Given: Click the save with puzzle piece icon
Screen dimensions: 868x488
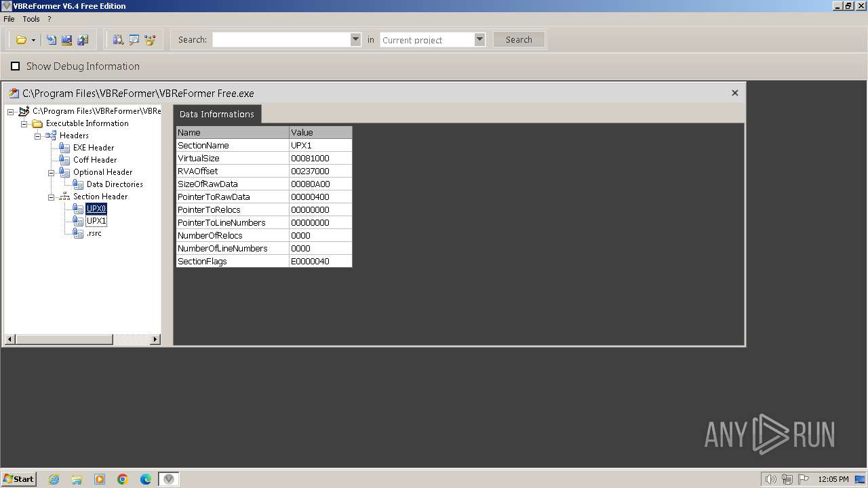Looking at the screenshot, I should (x=83, y=40).
